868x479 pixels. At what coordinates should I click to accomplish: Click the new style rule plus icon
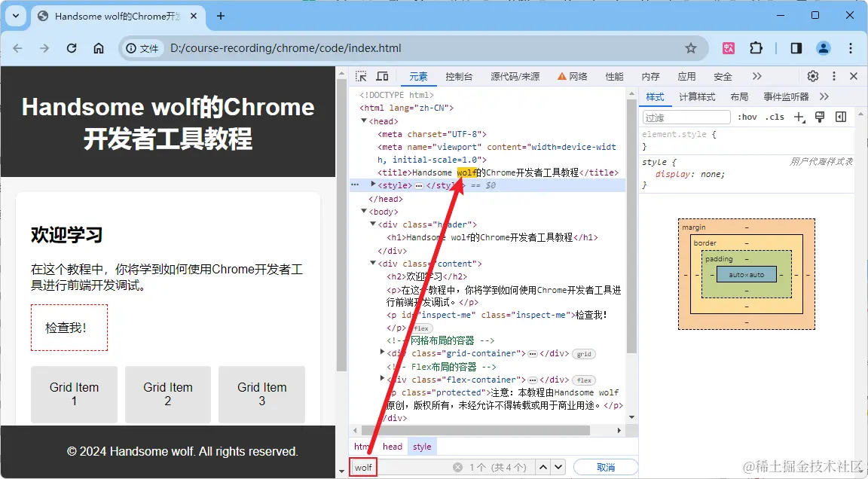pyautogui.click(x=799, y=117)
